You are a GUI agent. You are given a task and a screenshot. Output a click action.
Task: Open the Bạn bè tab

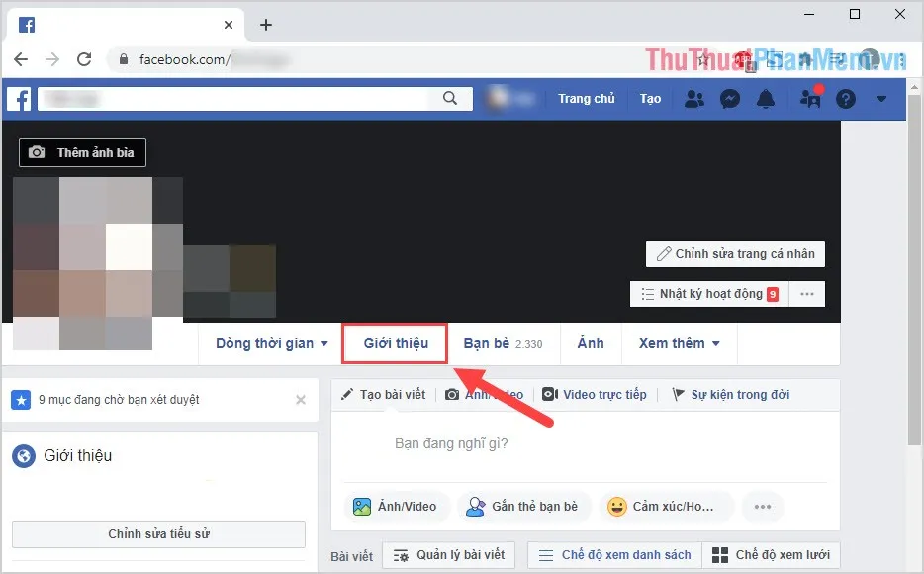(x=504, y=343)
